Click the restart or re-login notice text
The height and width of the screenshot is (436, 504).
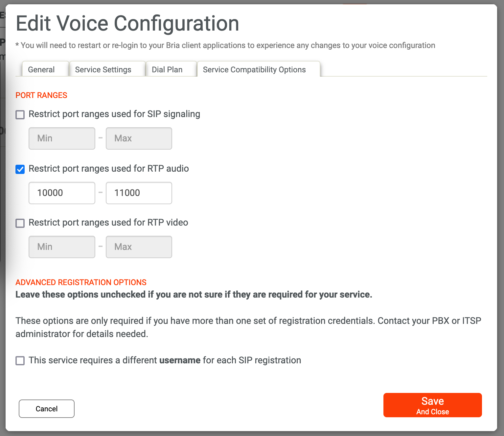(225, 45)
